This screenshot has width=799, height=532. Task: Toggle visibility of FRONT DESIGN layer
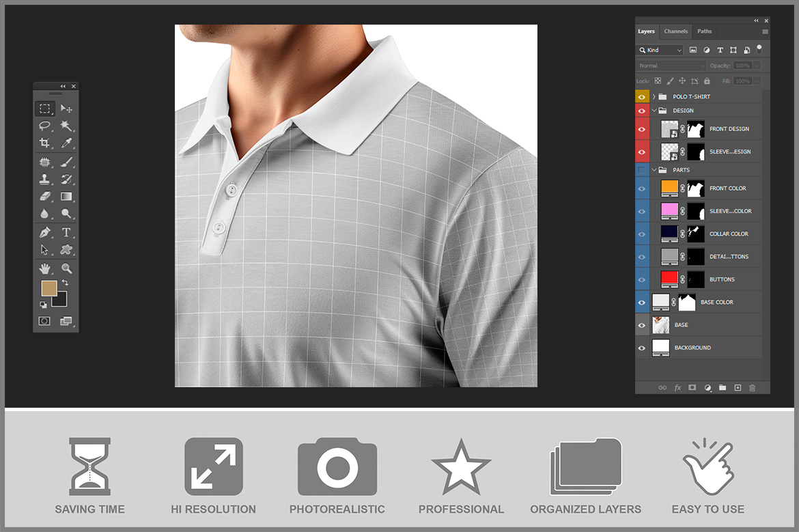tap(641, 128)
